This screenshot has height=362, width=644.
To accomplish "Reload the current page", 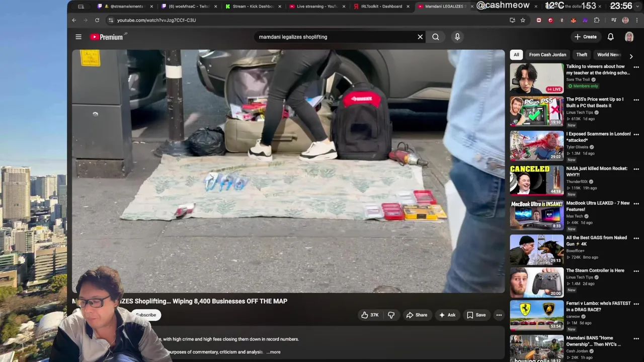I will (97, 20).
